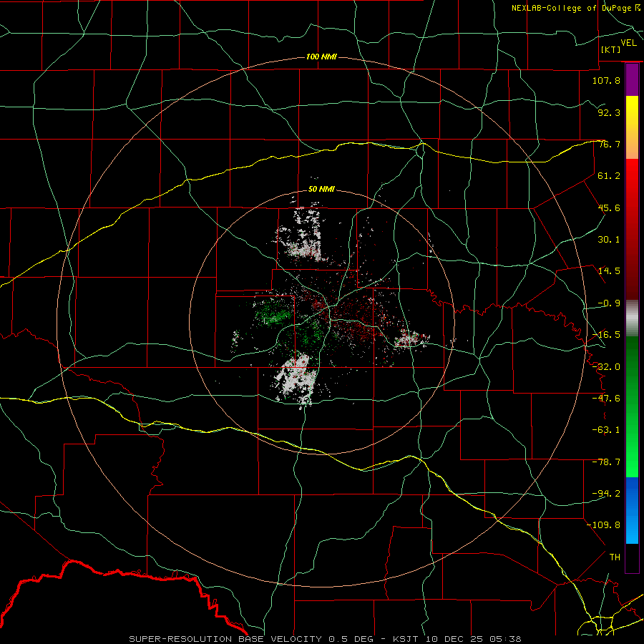Click the Super-Resolution Base Velocity caption at bottom
The height and width of the screenshot is (644, 644).
[326, 639]
